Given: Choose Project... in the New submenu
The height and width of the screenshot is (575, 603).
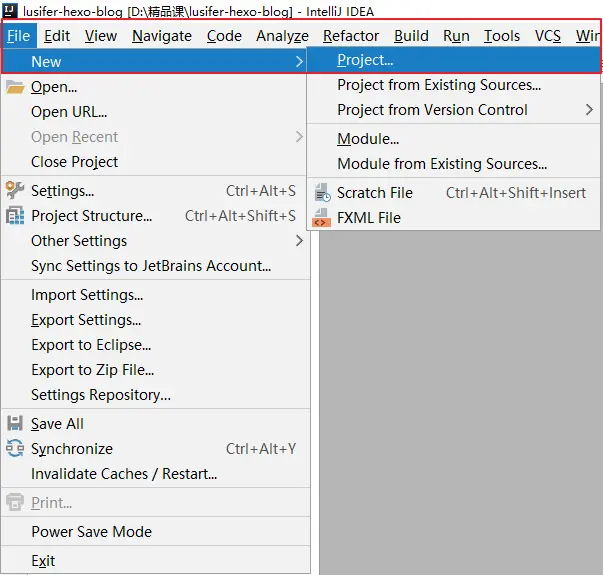Looking at the screenshot, I should tap(453, 60).
